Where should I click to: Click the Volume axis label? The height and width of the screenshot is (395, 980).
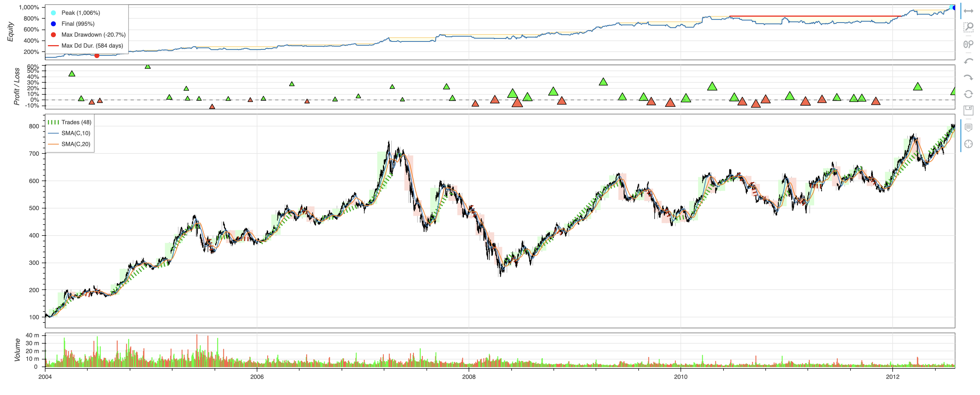(x=17, y=350)
